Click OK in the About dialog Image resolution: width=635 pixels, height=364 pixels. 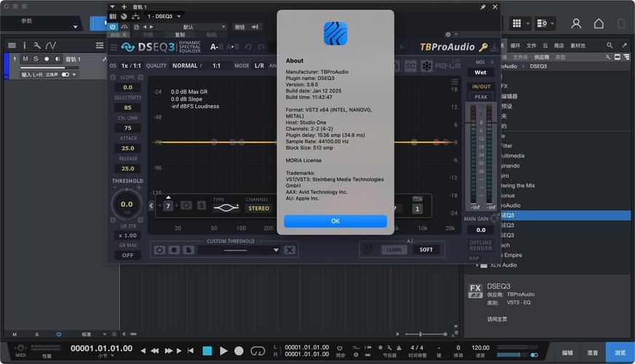(335, 221)
